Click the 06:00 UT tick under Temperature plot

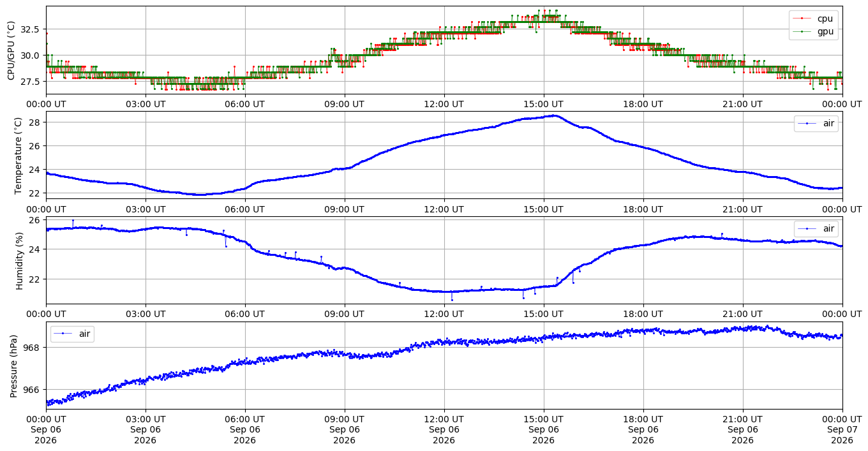pyautogui.click(x=244, y=209)
